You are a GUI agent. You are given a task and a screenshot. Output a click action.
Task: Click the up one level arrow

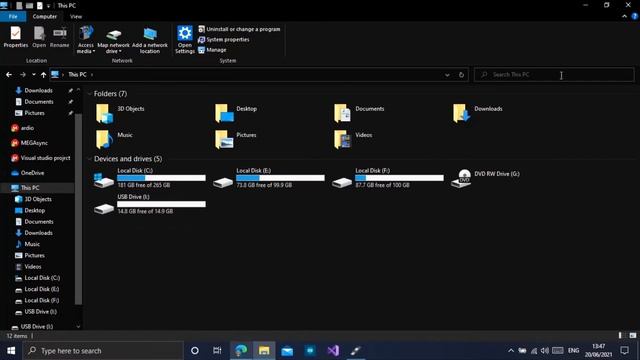click(x=43, y=75)
